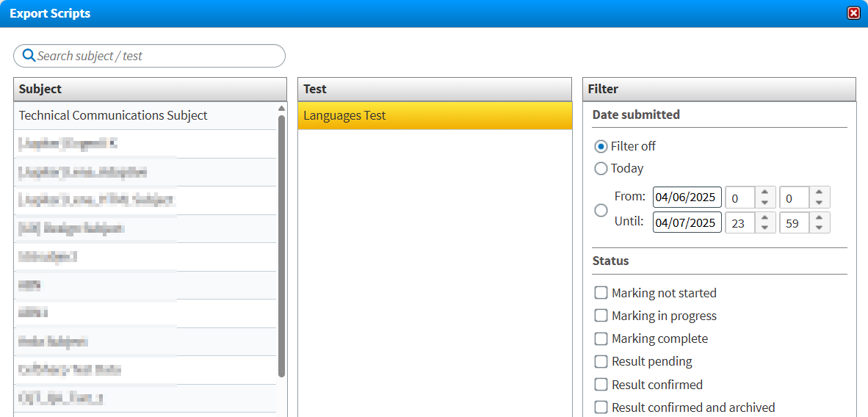The height and width of the screenshot is (417, 868).
Task: Increase the Until hour spinner value
Action: pos(764,218)
